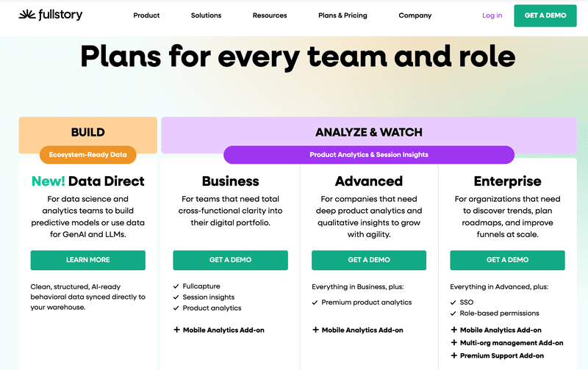Go to Plans & Pricing

tap(343, 15)
